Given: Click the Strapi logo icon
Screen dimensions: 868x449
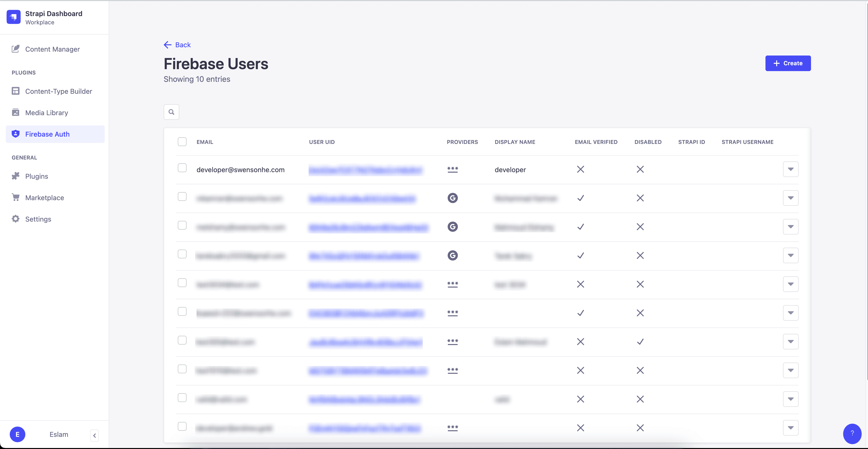Looking at the screenshot, I should pyautogui.click(x=13, y=17).
